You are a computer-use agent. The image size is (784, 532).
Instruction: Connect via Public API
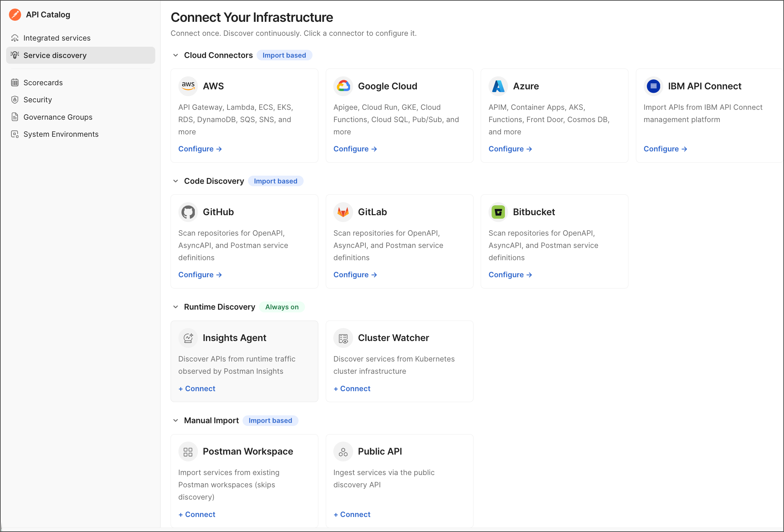352,515
